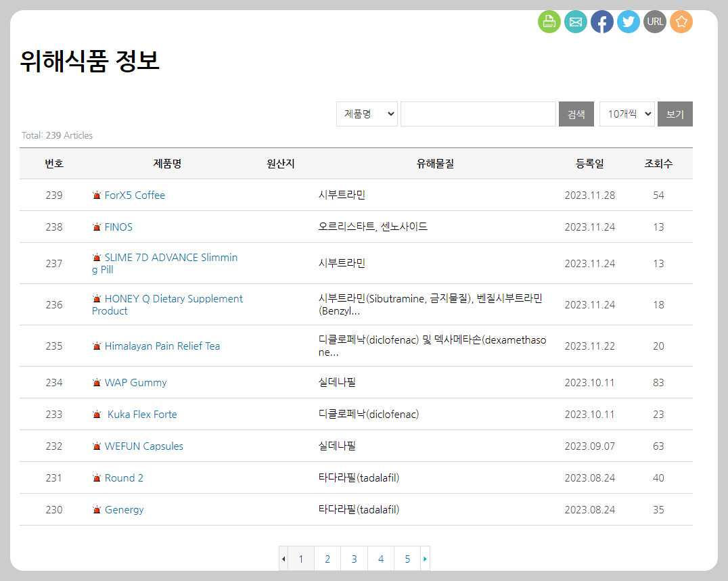Go to page 5
This screenshot has height=581, width=728.
point(407,559)
